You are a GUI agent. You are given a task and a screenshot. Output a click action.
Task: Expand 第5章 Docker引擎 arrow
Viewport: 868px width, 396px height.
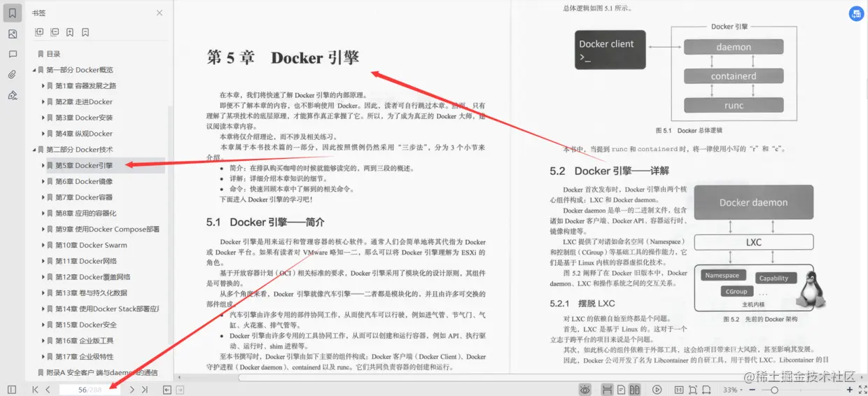pos(43,166)
